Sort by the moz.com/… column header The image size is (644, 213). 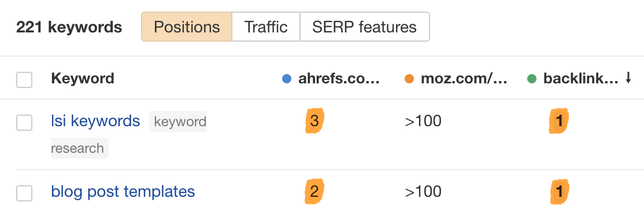(x=464, y=79)
